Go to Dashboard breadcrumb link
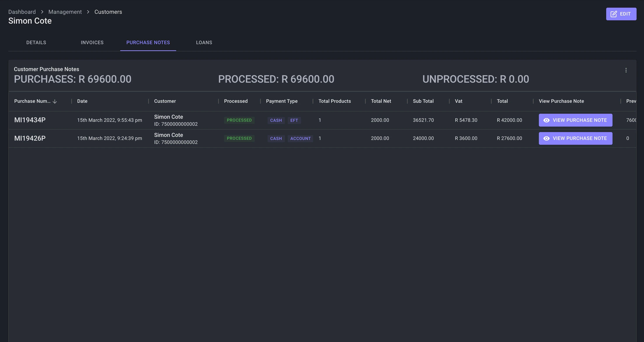 pyautogui.click(x=22, y=12)
